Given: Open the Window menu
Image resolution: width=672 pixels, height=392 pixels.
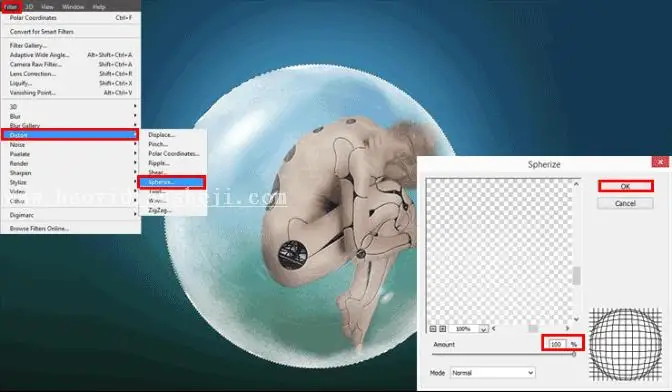Looking at the screenshot, I should tap(73, 7).
